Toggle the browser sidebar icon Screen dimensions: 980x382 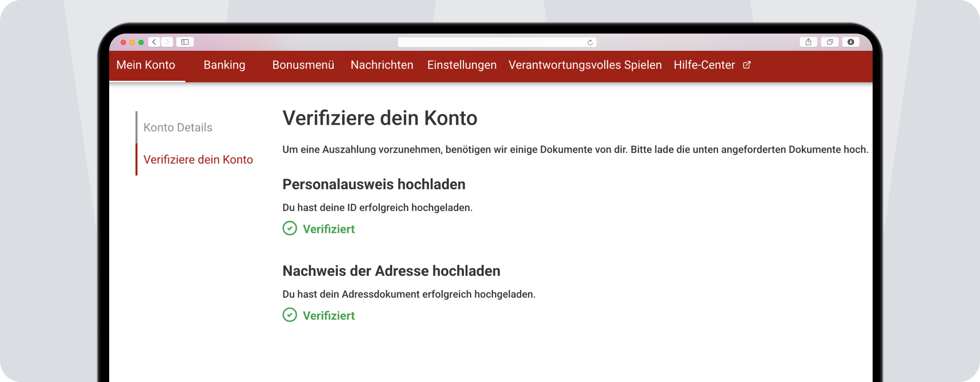coord(185,42)
